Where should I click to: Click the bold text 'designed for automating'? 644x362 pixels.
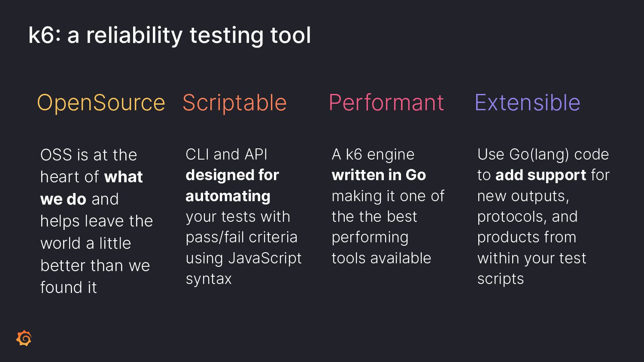coord(232,185)
